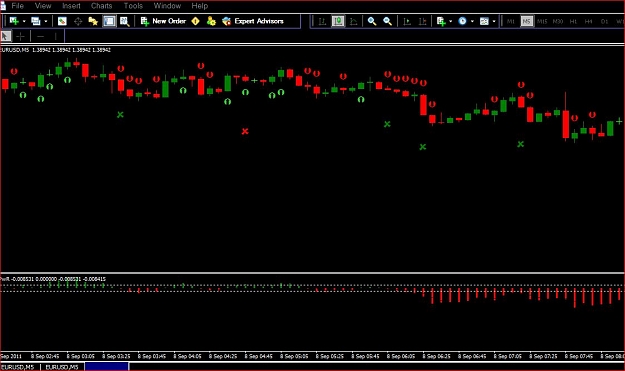Open the Indicators list icon

pyautogui.click(x=441, y=21)
